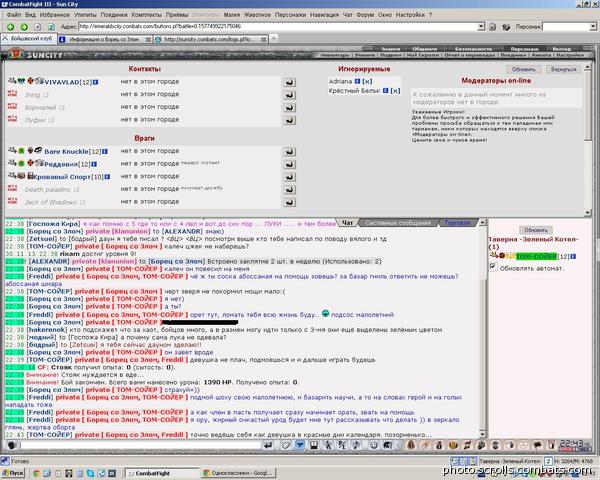Click the eraser clear-chat icon
Screen dimensions: 600x480
coord(285,445)
